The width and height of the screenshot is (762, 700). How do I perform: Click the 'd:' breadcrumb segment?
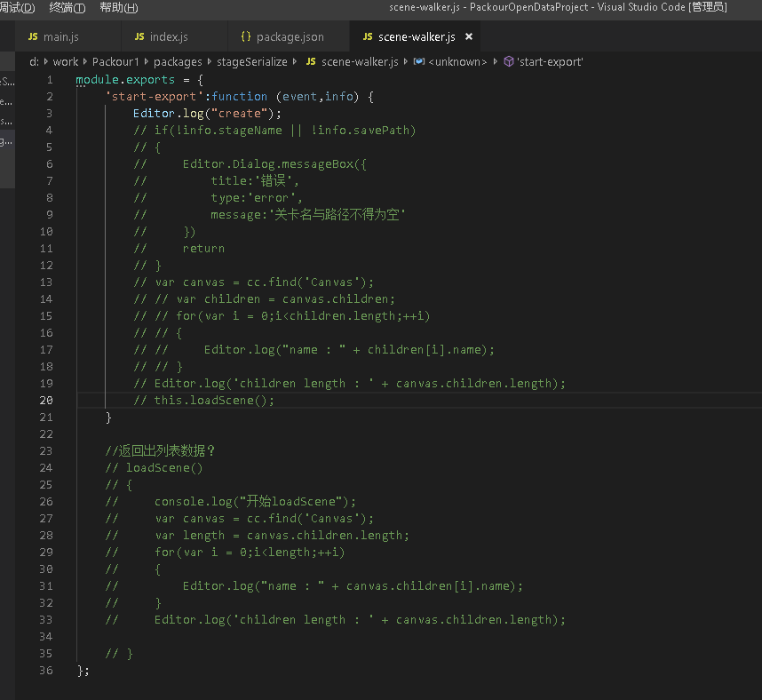pyautogui.click(x=34, y=61)
